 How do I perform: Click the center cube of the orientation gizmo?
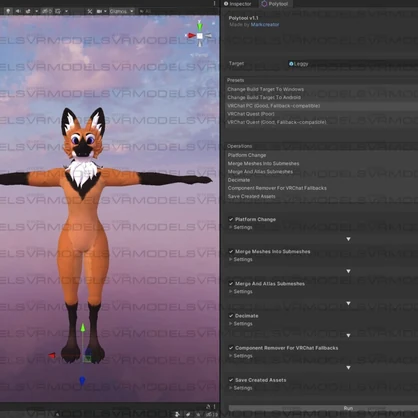[200, 36]
